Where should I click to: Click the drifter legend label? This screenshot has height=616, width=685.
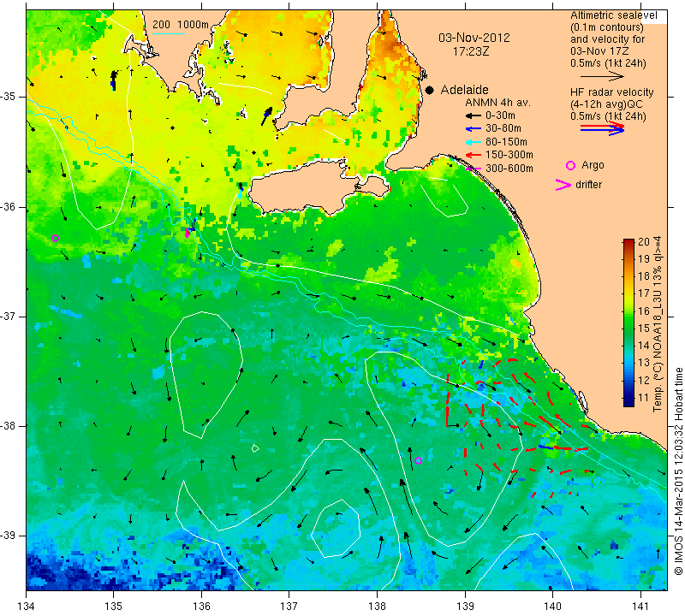[x=588, y=185]
